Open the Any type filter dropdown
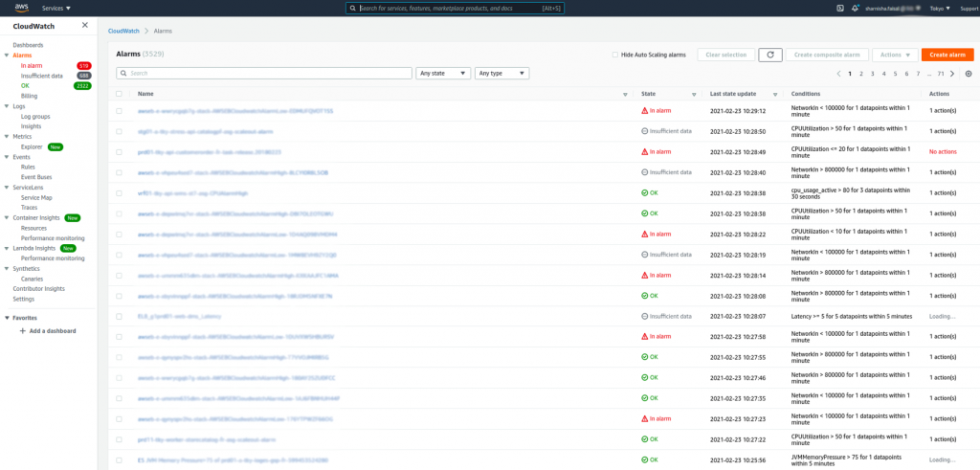Screen dimensions: 980x470 coord(501,73)
